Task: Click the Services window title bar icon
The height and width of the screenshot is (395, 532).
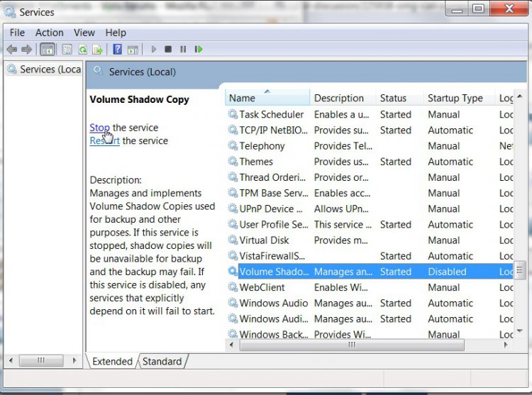Action: point(9,11)
